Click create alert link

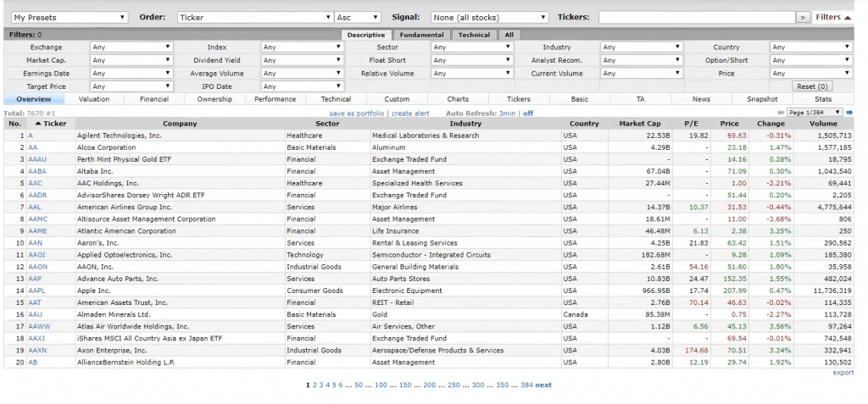click(x=410, y=113)
